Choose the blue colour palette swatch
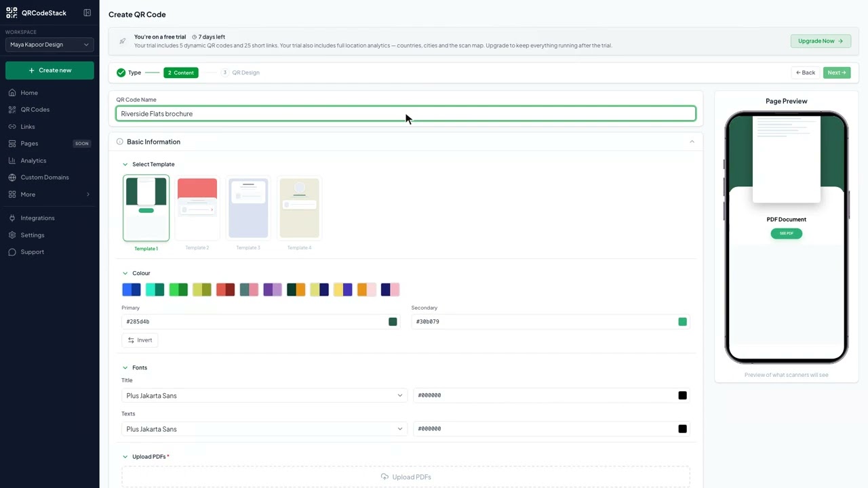 pos(132,290)
